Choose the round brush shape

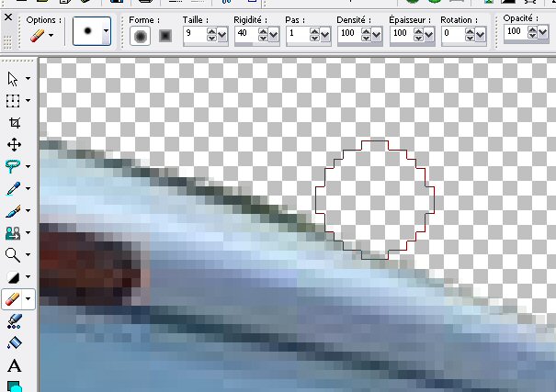[140, 36]
